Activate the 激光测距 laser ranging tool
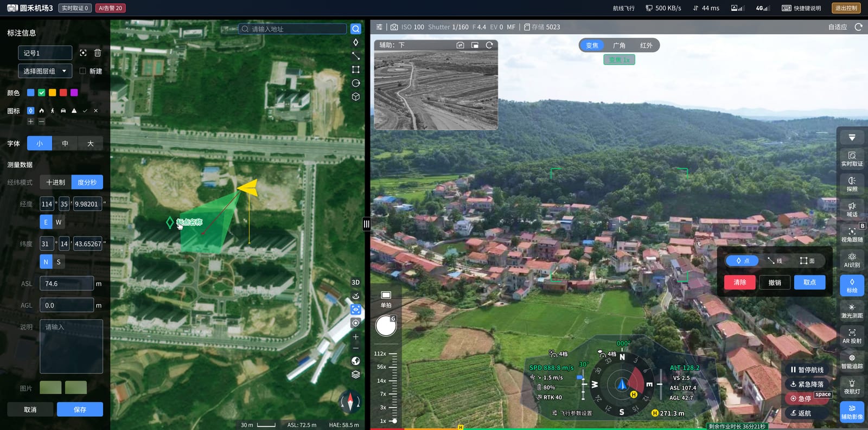 pyautogui.click(x=852, y=311)
